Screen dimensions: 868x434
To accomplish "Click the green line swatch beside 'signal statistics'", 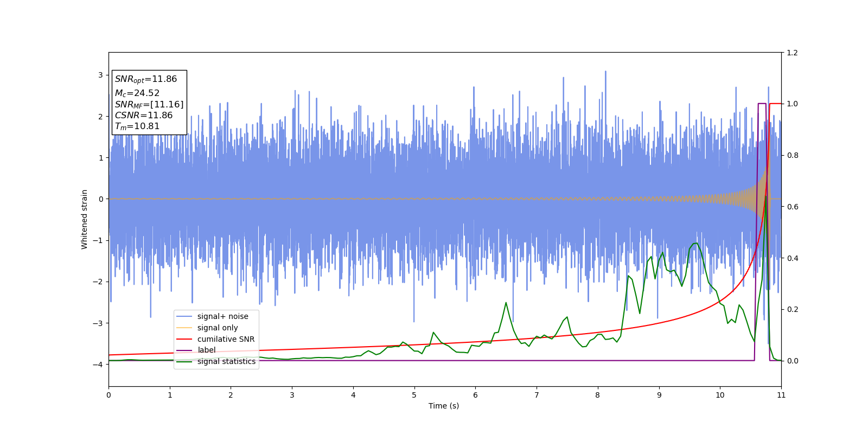I will (x=184, y=361).
